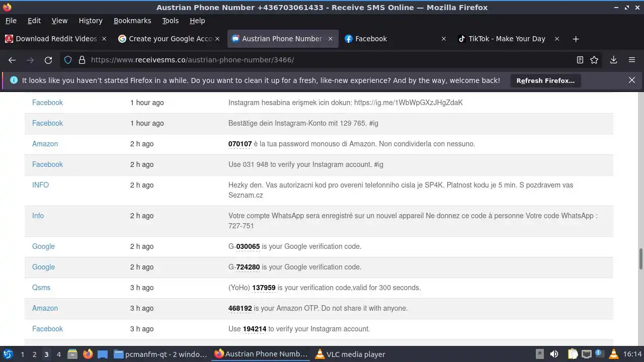Image resolution: width=644 pixels, height=362 pixels.
Task: Open Amazon sender link for OTP 468192
Action: 45,308
